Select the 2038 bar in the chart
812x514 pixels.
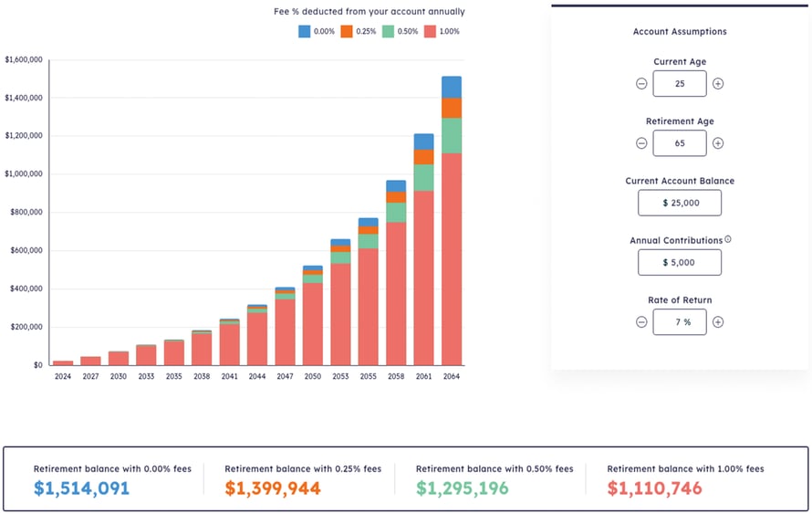(x=202, y=348)
